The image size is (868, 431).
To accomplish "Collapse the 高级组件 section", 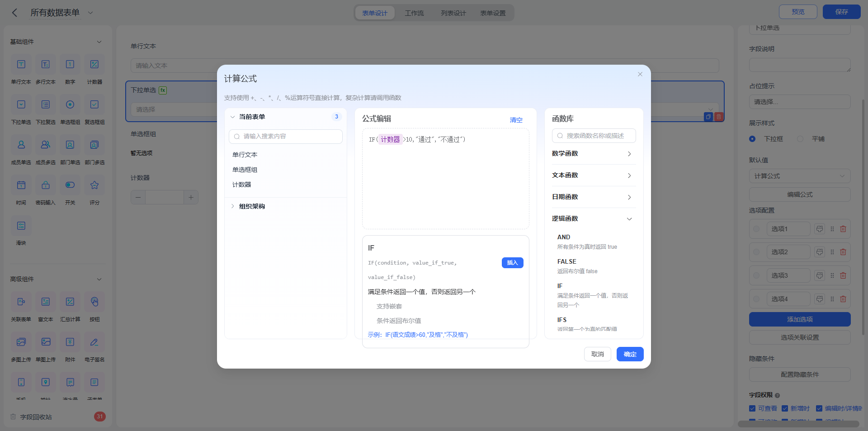I will pyautogui.click(x=99, y=279).
